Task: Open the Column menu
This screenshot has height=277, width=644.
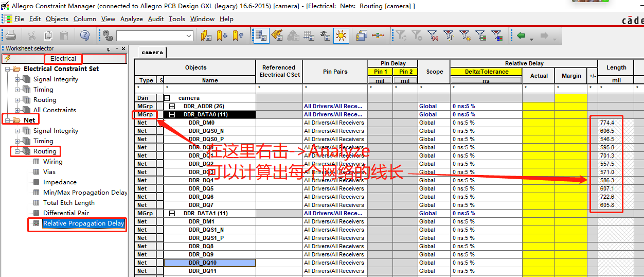Action: click(85, 19)
